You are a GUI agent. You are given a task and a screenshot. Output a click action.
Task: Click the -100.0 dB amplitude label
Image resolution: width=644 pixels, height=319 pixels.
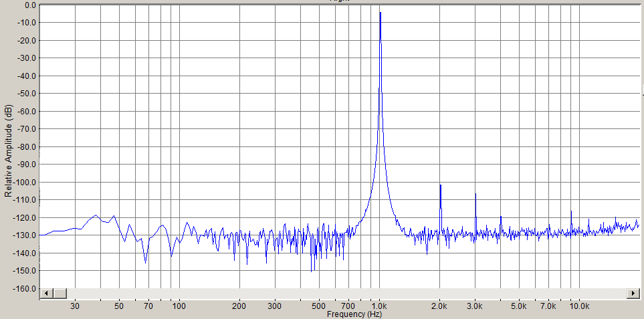[25, 182]
